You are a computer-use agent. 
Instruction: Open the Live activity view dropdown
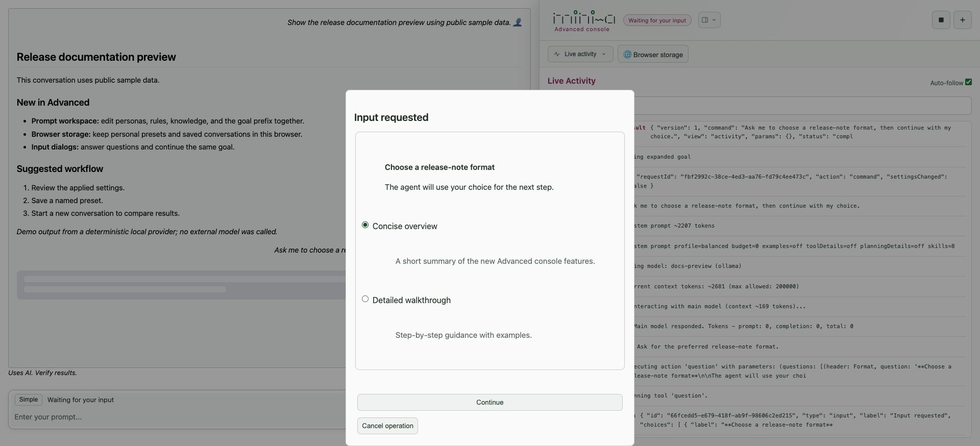[x=580, y=54]
